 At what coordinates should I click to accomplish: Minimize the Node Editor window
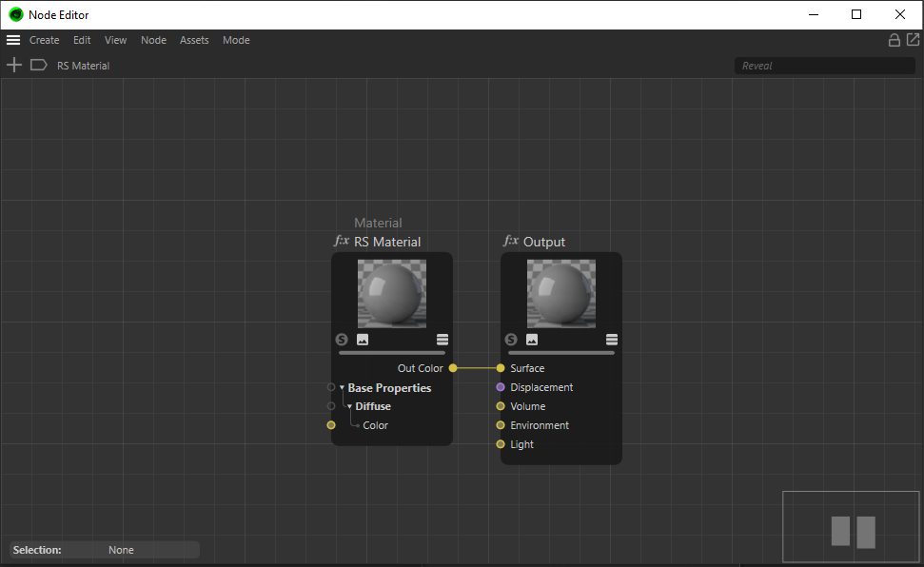pyautogui.click(x=814, y=14)
